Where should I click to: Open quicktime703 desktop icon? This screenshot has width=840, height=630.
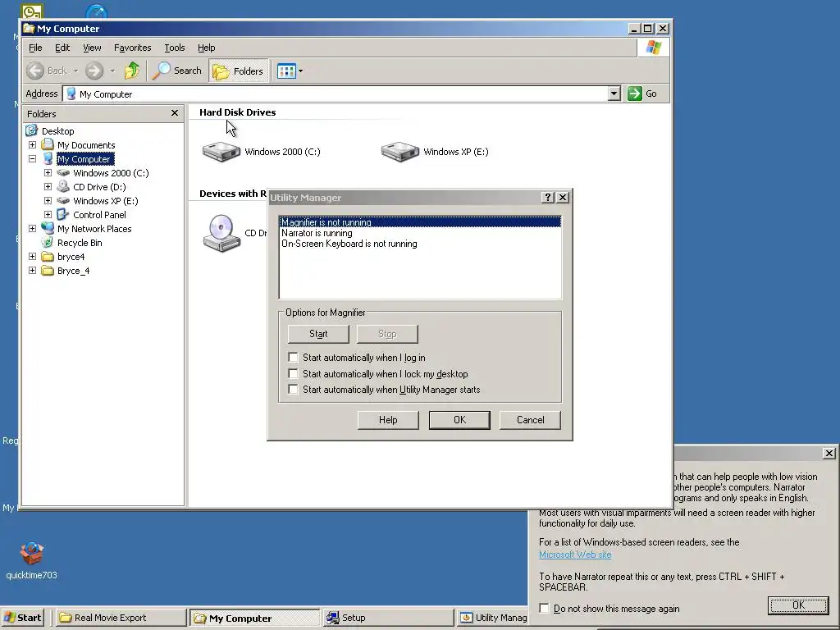tap(32, 560)
